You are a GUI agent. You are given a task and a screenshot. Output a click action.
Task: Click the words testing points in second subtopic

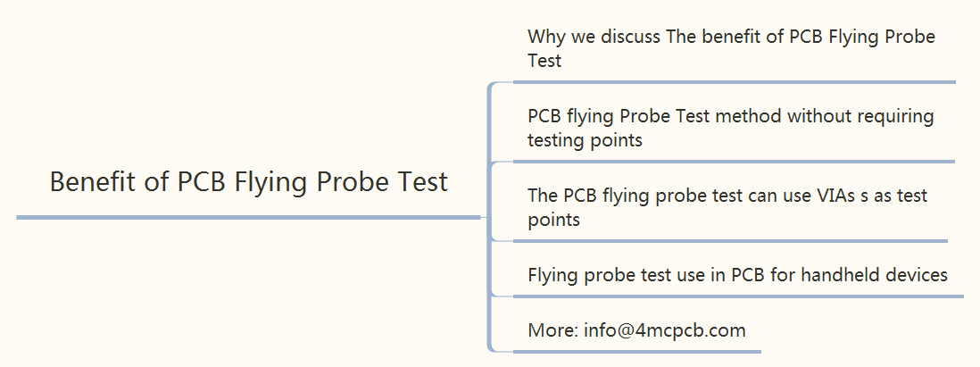(x=585, y=140)
